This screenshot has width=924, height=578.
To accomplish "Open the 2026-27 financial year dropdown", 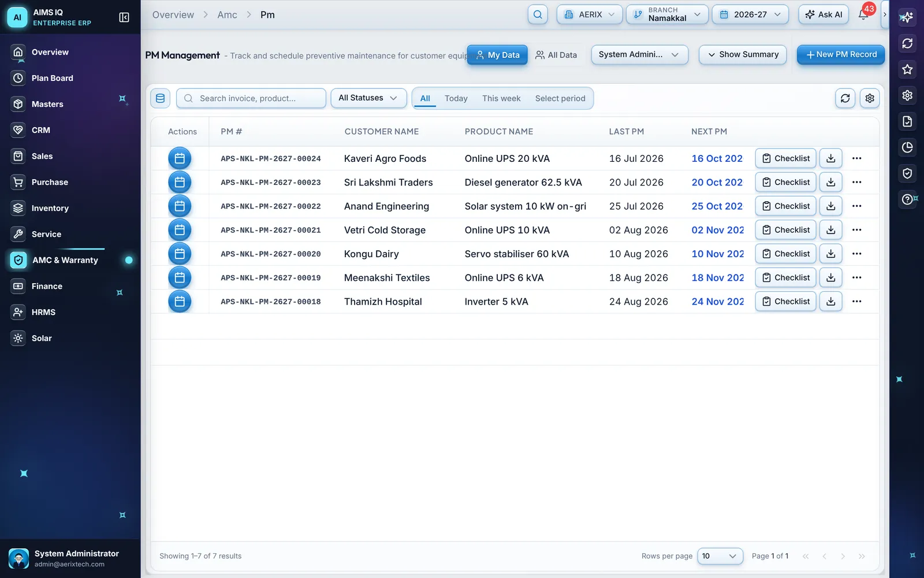I will [x=750, y=14].
